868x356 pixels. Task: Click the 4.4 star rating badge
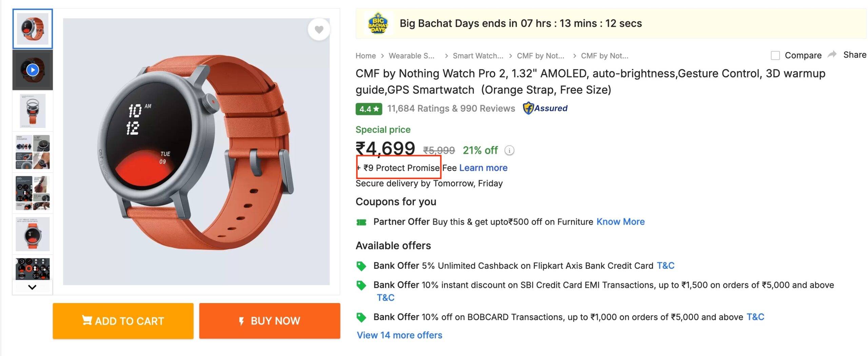click(x=369, y=109)
